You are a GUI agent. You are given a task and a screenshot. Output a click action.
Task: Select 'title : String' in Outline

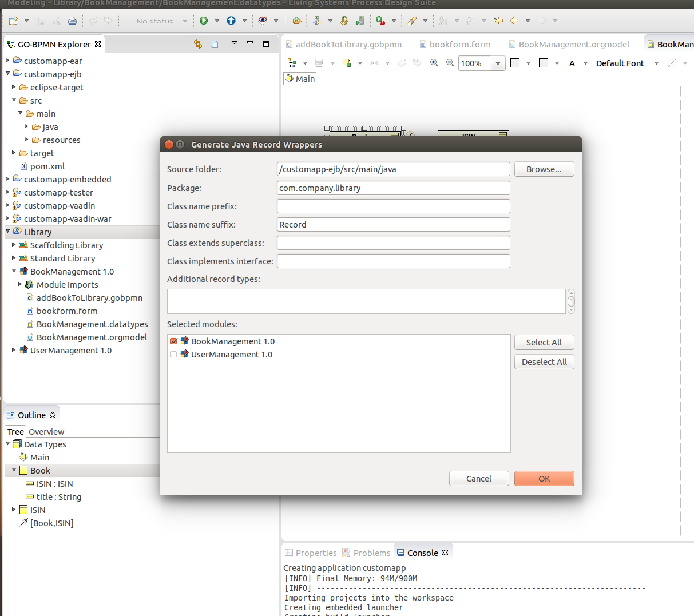[59, 496]
